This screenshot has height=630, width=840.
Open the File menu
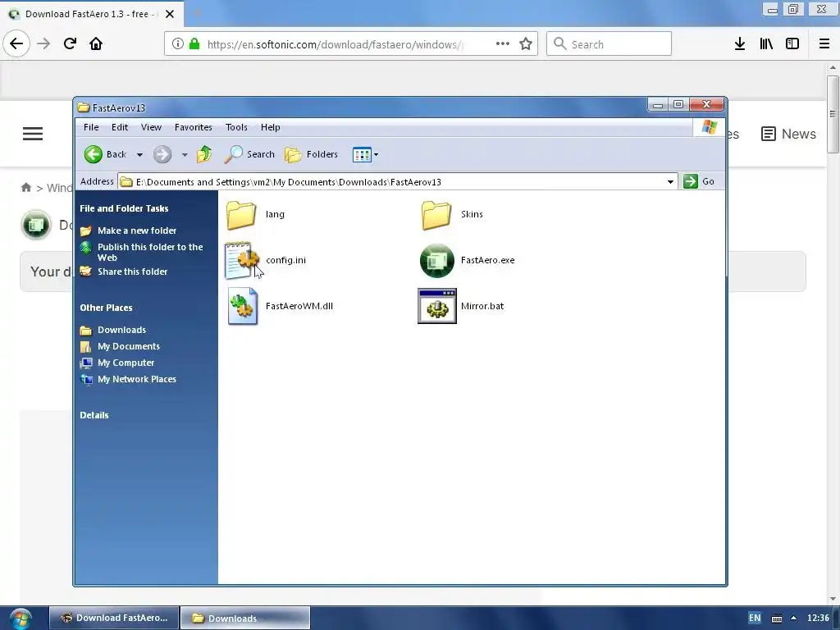click(91, 127)
